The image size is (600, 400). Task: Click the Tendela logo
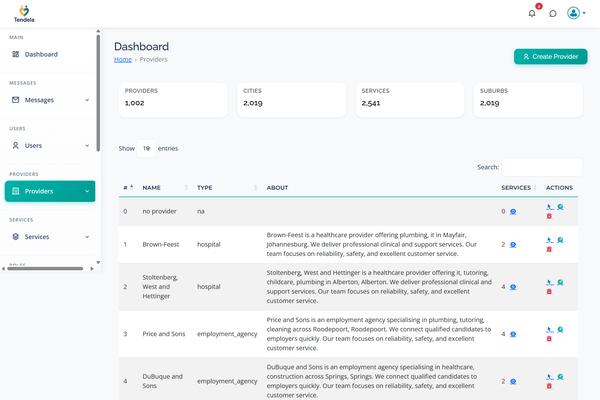point(24,13)
